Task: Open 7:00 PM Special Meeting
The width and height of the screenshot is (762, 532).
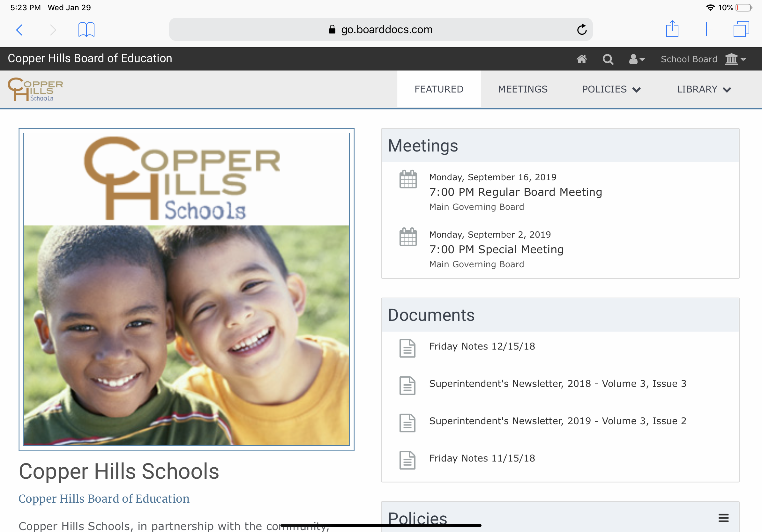Action: pos(496,249)
